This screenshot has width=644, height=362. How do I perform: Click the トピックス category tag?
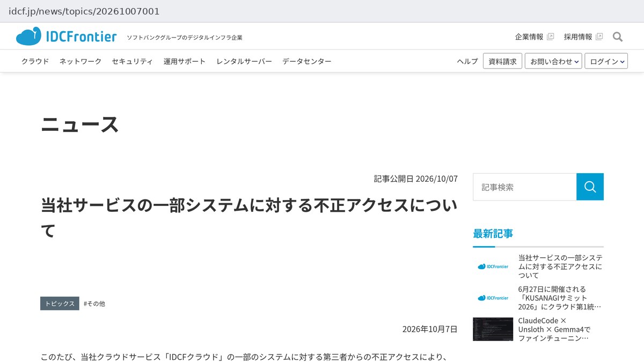(x=60, y=304)
